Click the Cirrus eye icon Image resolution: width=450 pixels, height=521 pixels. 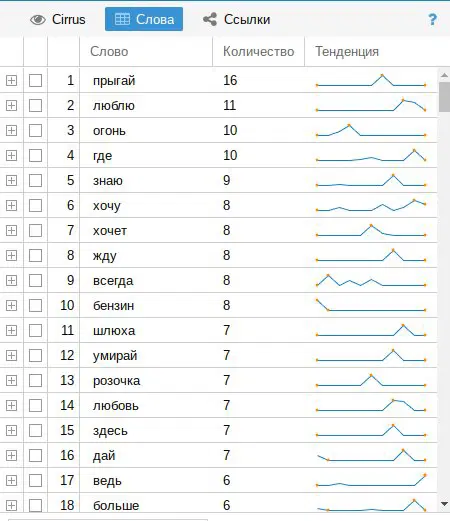38,20
